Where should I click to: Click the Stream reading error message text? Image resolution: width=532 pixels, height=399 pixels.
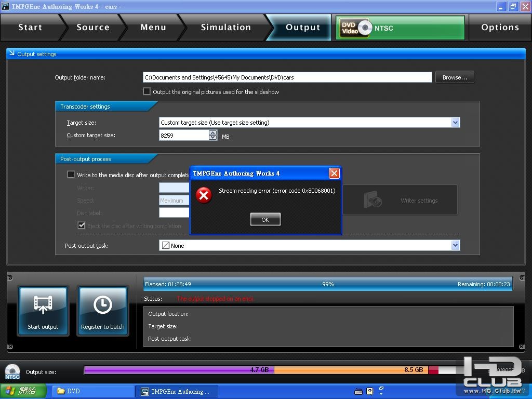pyautogui.click(x=277, y=191)
